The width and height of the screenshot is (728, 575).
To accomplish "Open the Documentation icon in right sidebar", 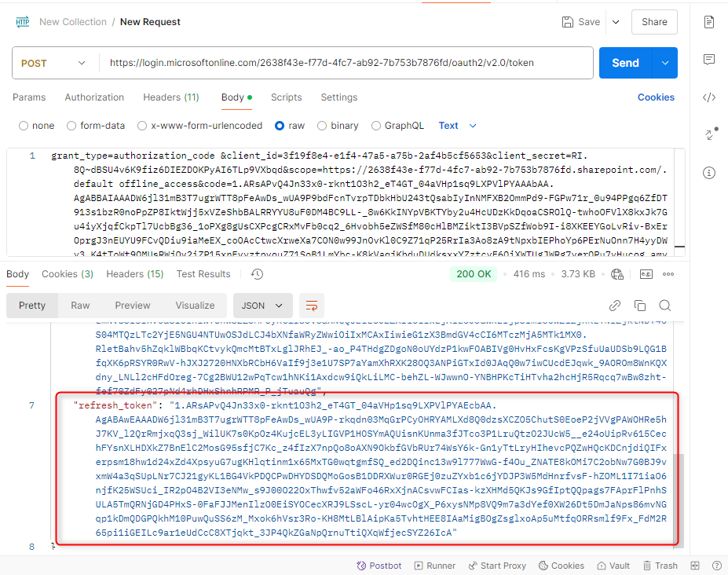I will tap(709, 22).
